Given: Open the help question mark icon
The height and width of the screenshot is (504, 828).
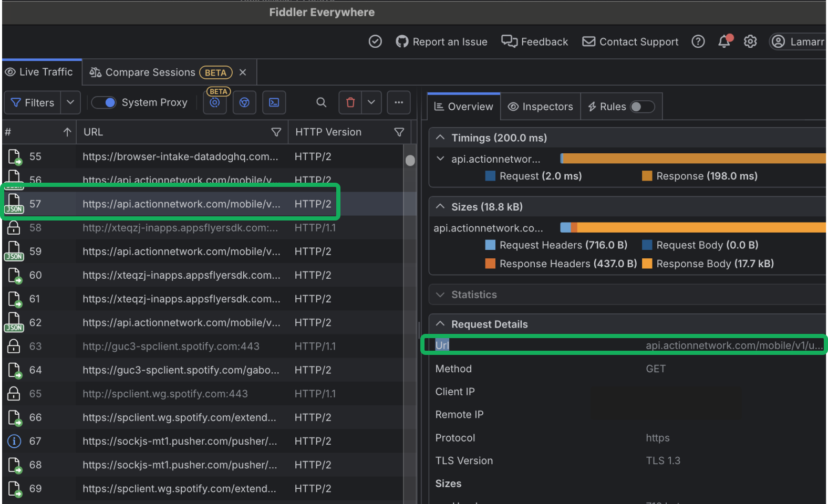Looking at the screenshot, I should (698, 41).
